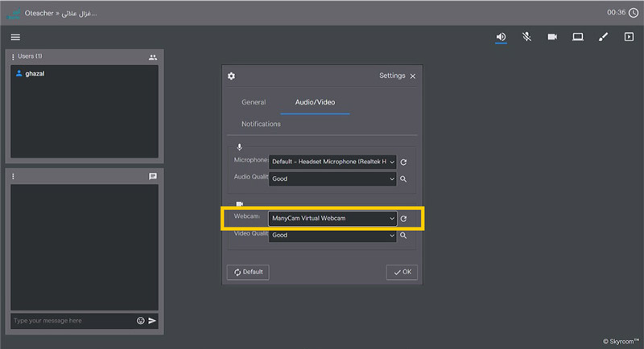This screenshot has width=644, height=349.
Task: Click the people icon in Users panel
Action: pos(153,57)
